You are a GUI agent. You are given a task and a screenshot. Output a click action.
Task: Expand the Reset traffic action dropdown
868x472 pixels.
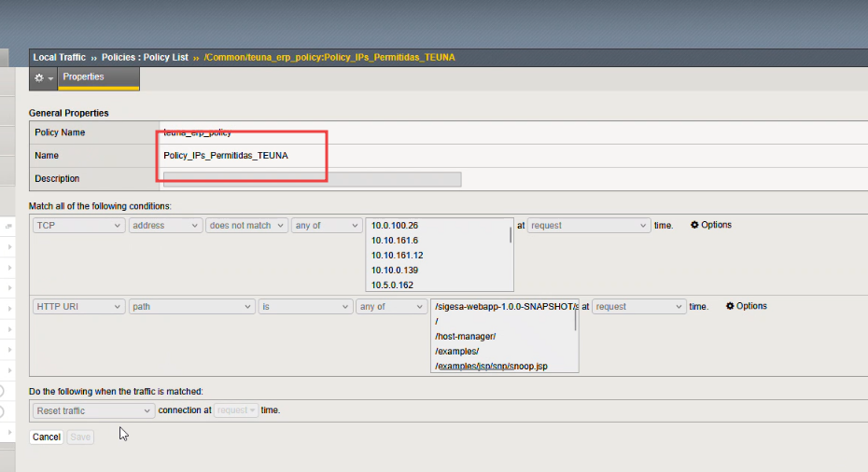click(x=93, y=410)
